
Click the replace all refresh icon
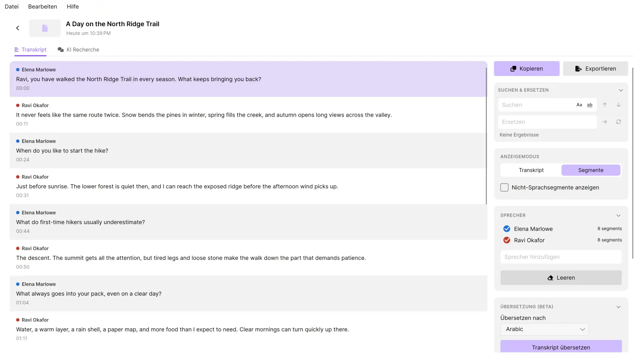point(619,122)
